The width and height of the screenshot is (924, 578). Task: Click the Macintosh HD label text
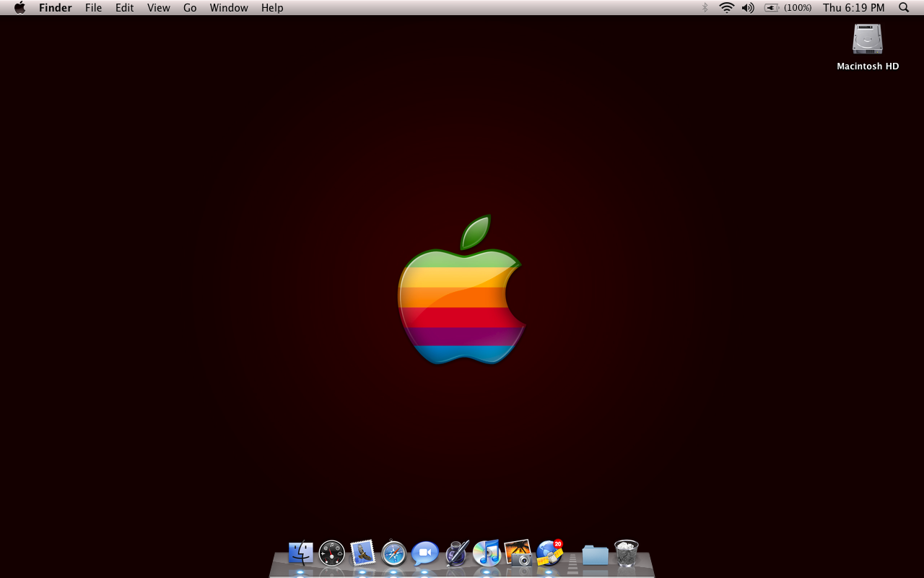(x=868, y=66)
